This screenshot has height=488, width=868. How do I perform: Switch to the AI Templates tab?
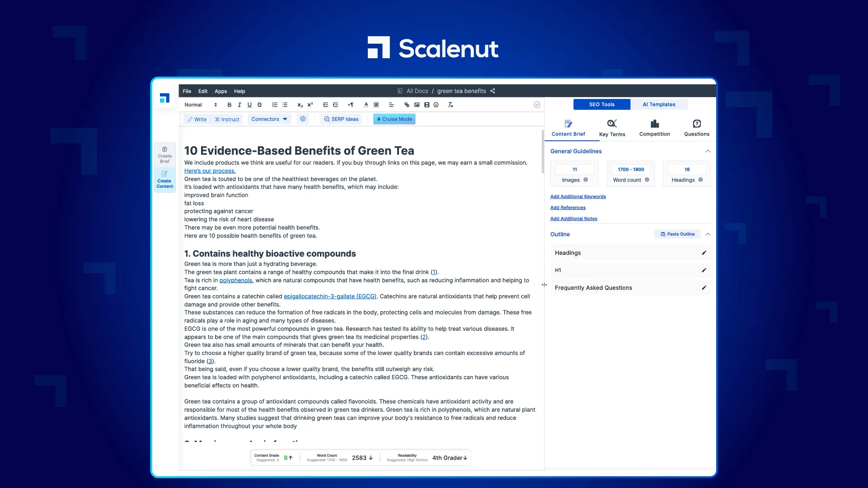[x=659, y=104]
